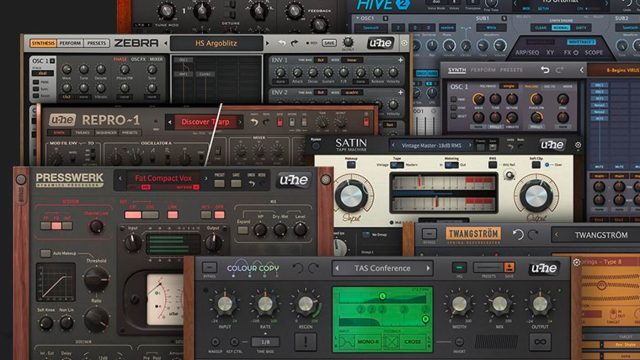Select previous Repro-1 preset arrow
This screenshot has width=640, height=360.
[170, 122]
